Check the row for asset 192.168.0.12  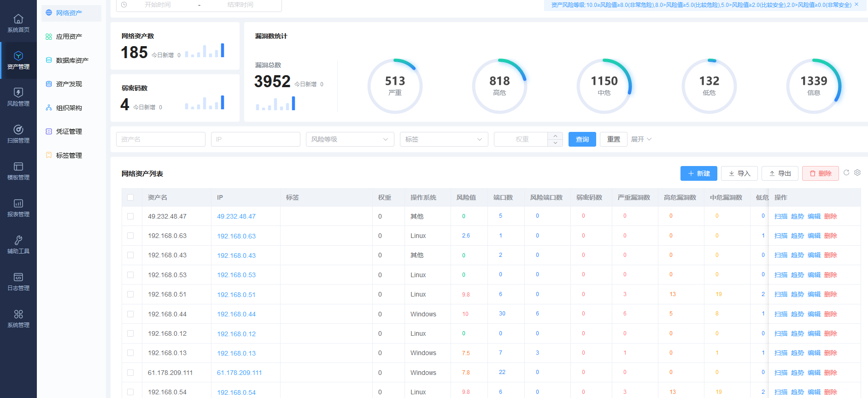point(130,333)
